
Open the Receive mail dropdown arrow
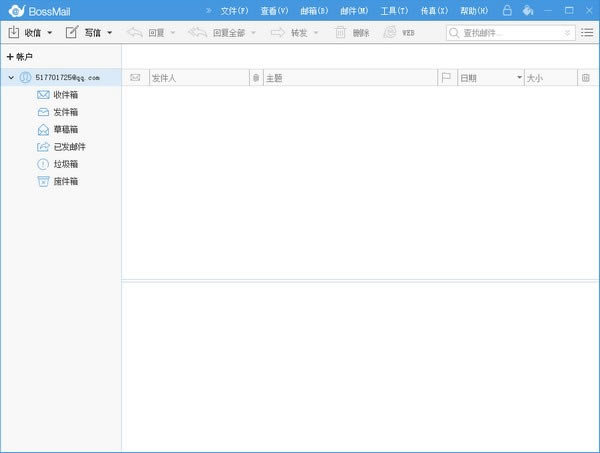[x=49, y=33]
